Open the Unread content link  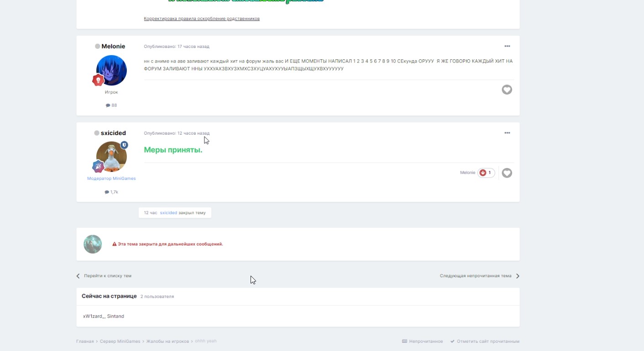coord(423,341)
